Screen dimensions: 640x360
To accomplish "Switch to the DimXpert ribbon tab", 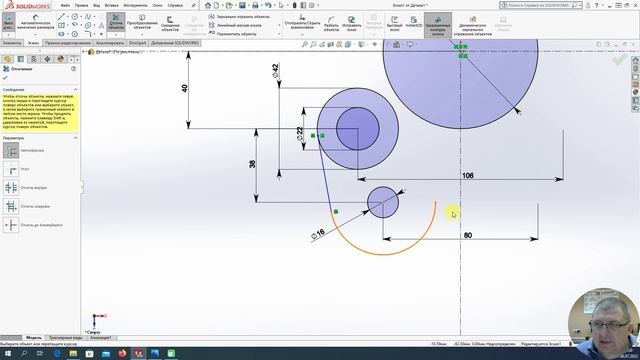I will pyautogui.click(x=137, y=43).
